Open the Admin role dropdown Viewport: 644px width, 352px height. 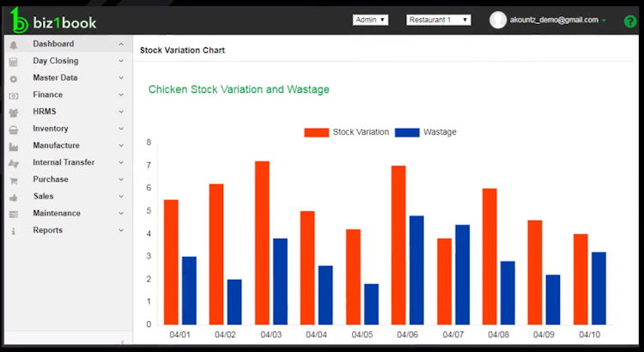[x=370, y=20]
